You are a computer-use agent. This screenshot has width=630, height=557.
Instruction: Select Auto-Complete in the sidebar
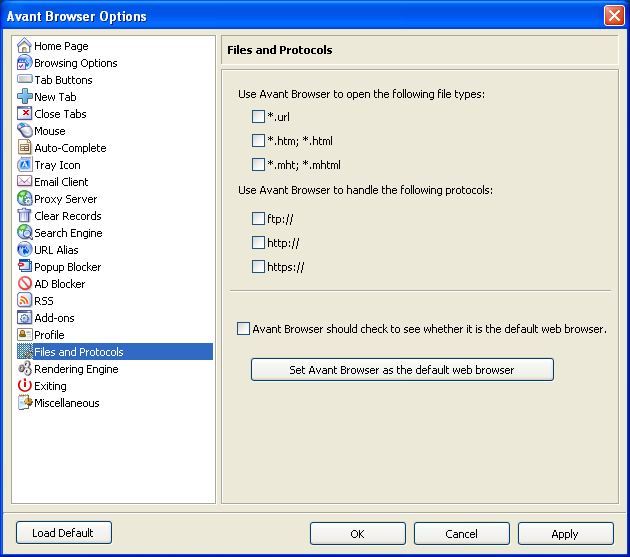[70, 148]
